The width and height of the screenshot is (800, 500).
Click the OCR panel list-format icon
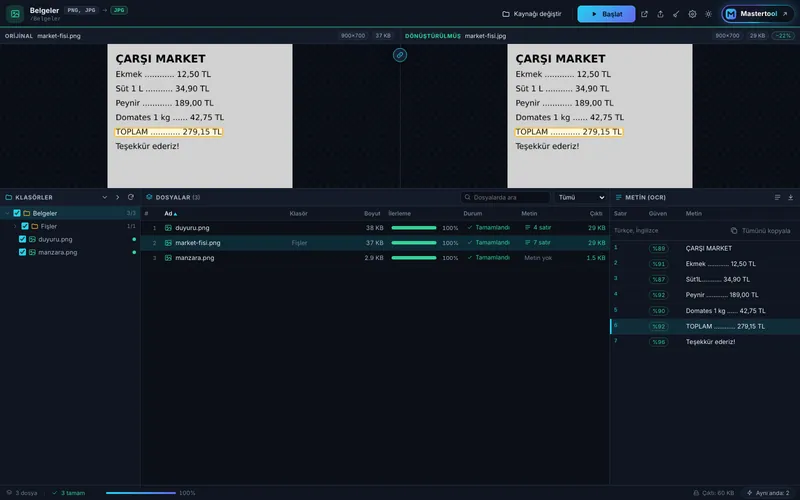coord(777,197)
